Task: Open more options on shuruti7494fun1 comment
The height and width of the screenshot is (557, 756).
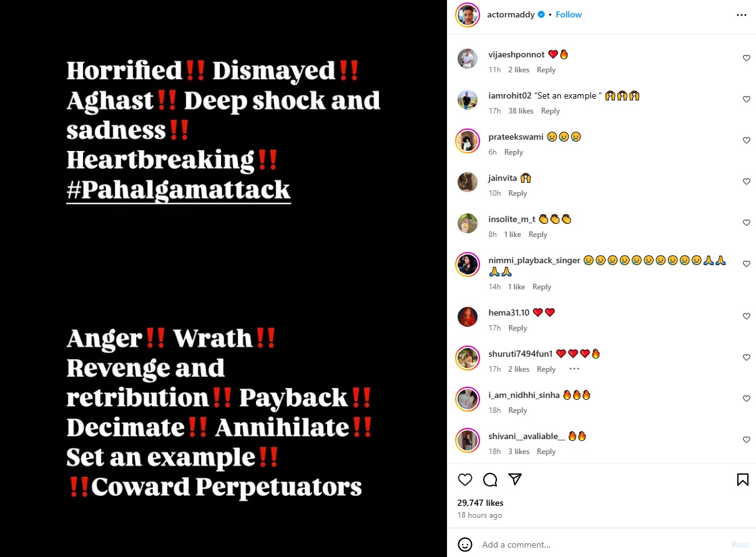Action: [x=574, y=369]
